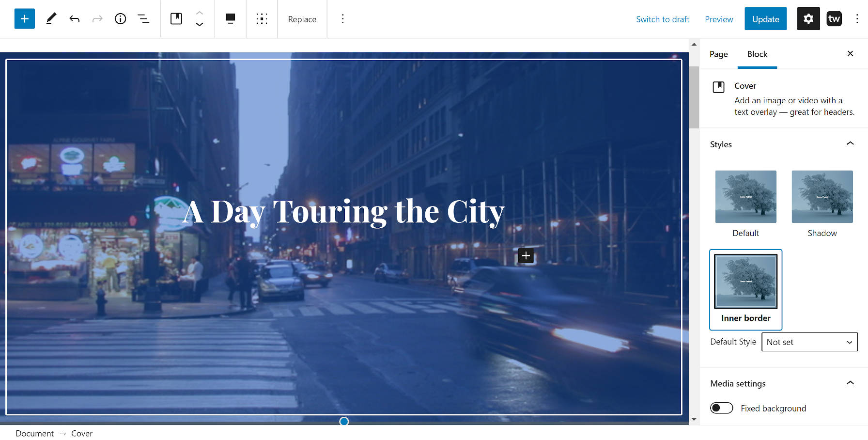Click the Switch to draft link
Viewport: 868px width, 440px height.
click(663, 19)
